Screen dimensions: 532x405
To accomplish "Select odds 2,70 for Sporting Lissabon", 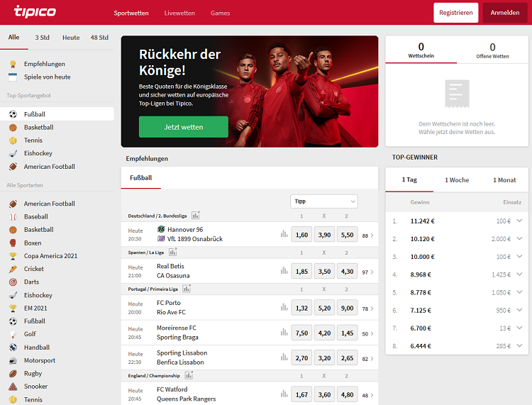I will (x=301, y=358).
